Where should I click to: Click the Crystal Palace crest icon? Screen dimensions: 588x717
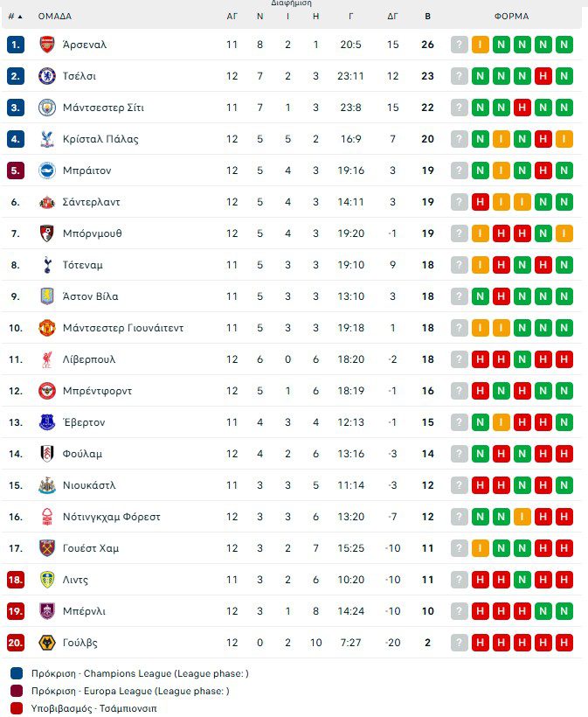47,139
